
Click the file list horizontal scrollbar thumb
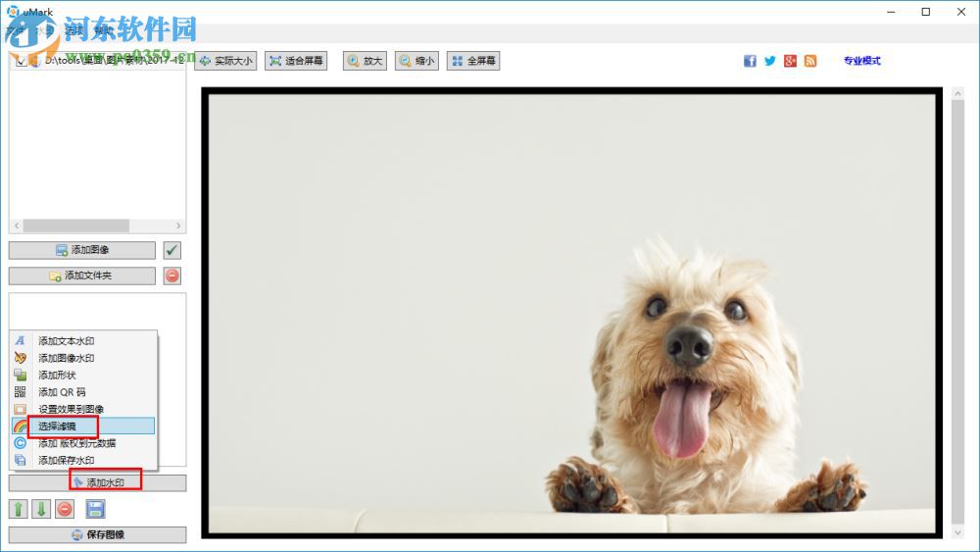[x=76, y=226]
